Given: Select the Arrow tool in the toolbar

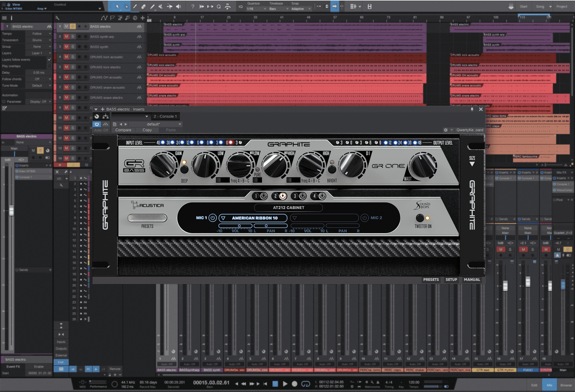Looking at the screenshot, I should (117, 6).
